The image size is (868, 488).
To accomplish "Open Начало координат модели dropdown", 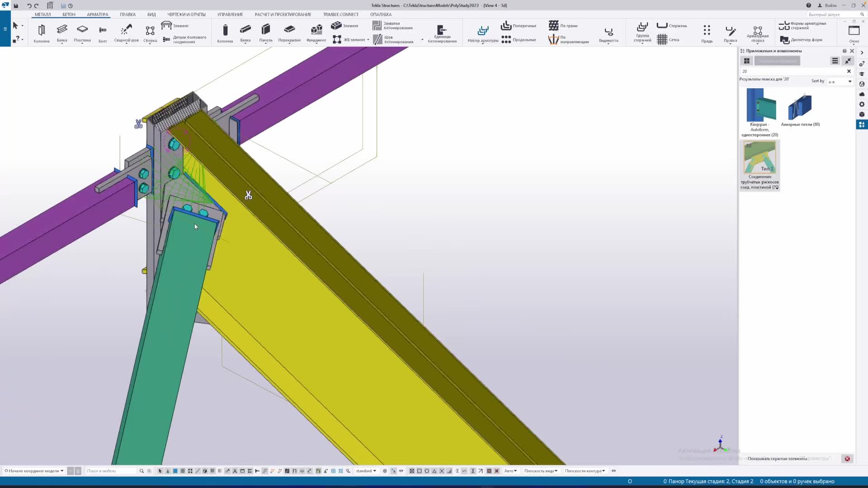I will point(34,471).
